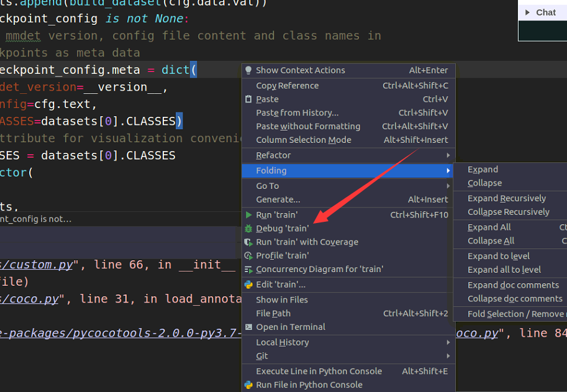This screenshot has width=567, height=392.
Task: Click the Run with Coverage shield icon
Action: point(249,242)
